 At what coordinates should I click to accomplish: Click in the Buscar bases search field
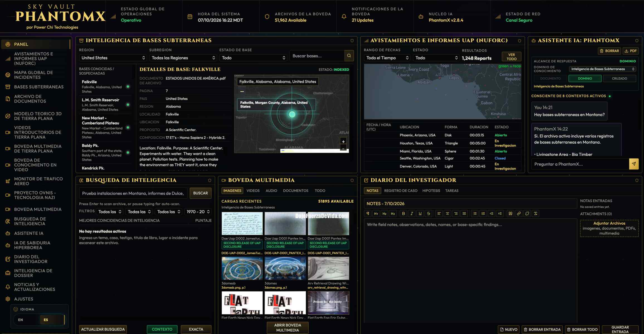click(x=317, y=56)
